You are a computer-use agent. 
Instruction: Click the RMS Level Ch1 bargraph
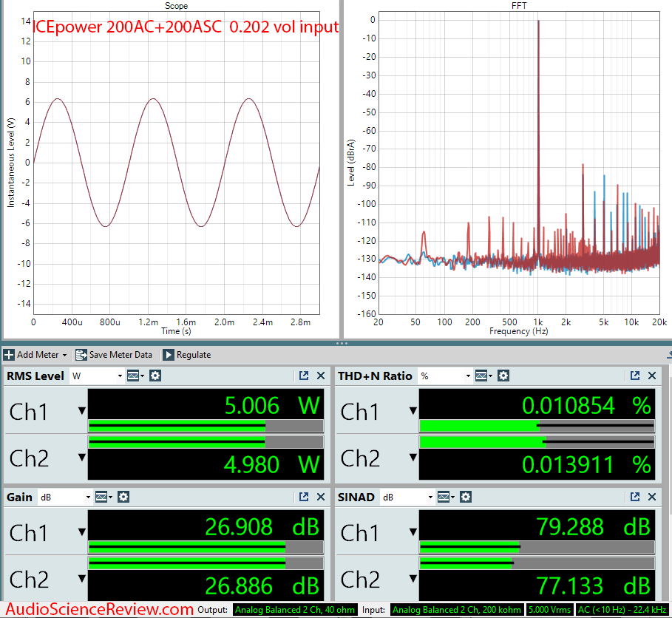tap(206, 426)
